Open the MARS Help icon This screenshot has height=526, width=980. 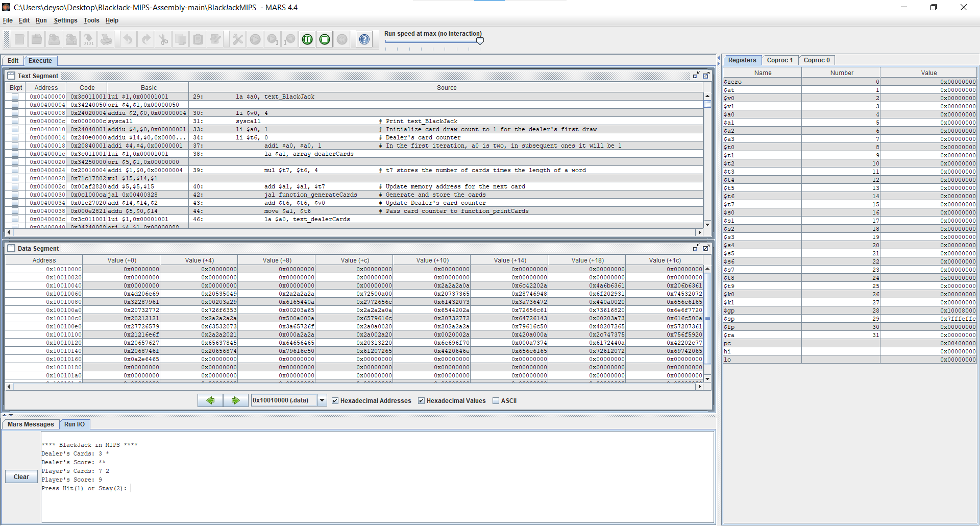coord(364,39)
